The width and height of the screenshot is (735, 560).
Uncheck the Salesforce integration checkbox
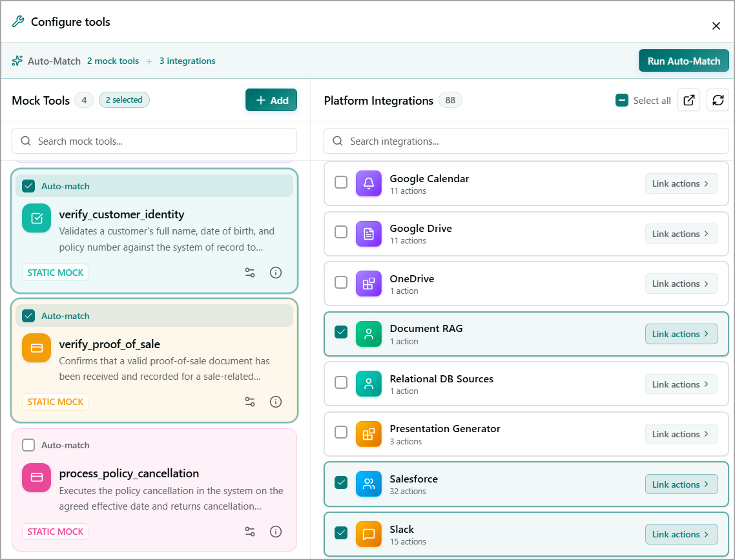[341, 482]
